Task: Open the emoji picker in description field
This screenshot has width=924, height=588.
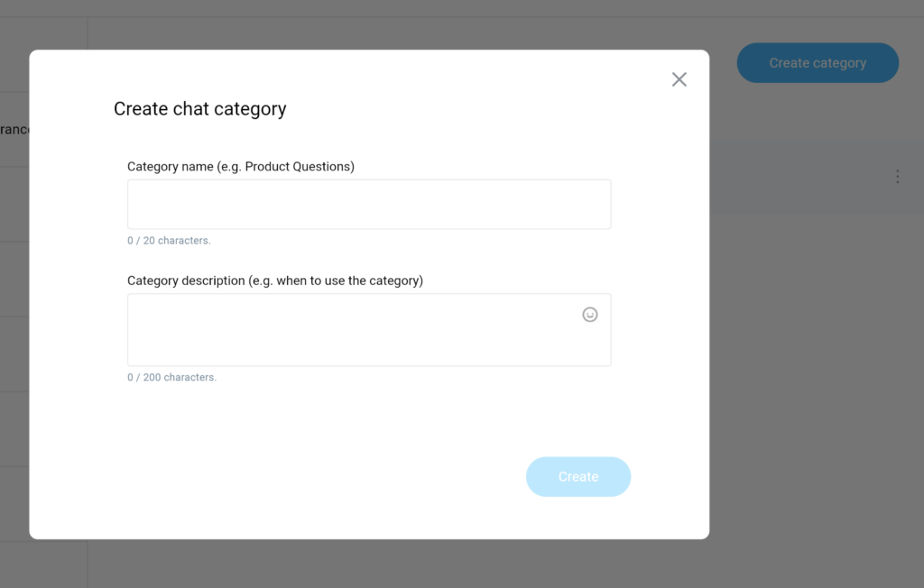Action: (x=590, y=315)
